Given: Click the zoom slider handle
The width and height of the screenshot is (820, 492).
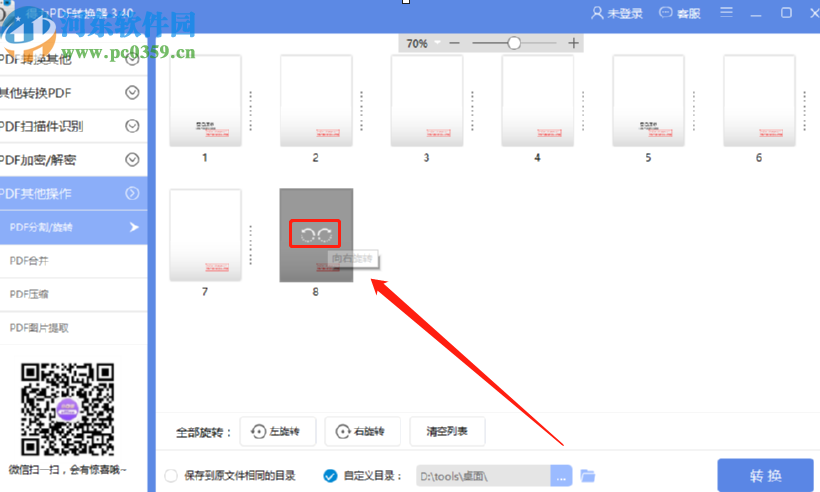Looking at the screenshot, I should [x=514, y=43].
